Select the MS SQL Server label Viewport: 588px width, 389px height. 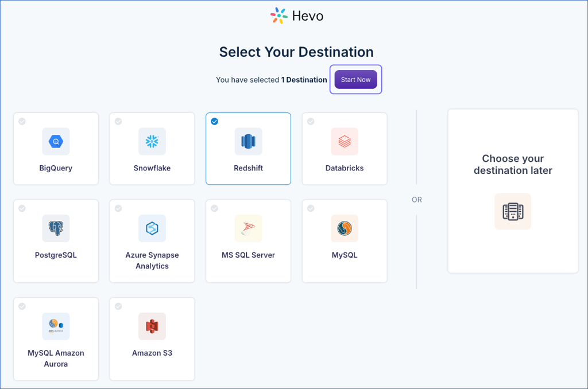[248, 255]
